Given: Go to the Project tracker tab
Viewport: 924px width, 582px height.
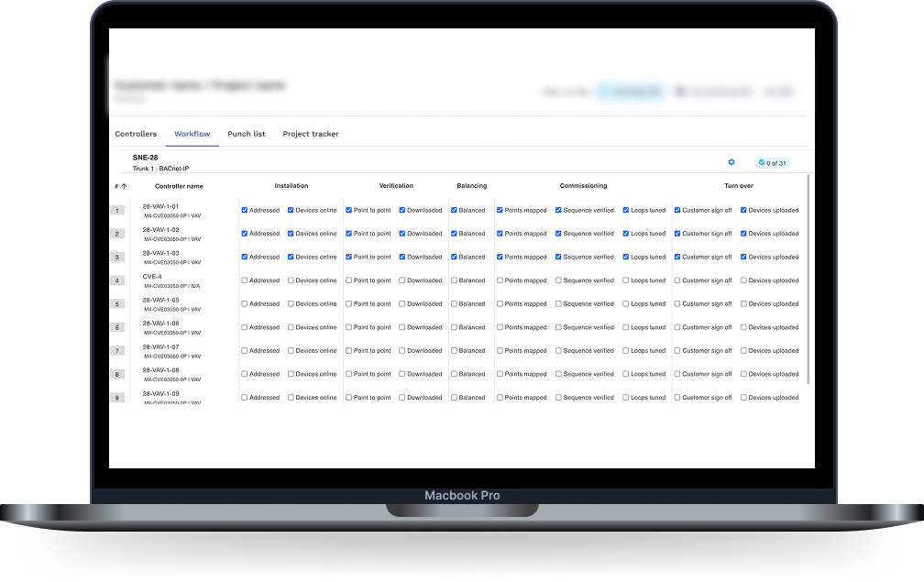Looking at the screenshot, I should tap(311, 134).
